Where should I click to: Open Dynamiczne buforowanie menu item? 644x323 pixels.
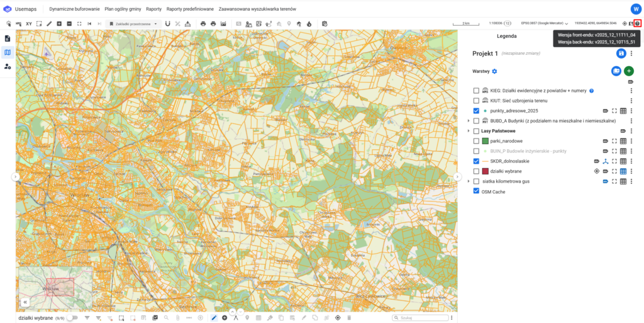(74, 9)
